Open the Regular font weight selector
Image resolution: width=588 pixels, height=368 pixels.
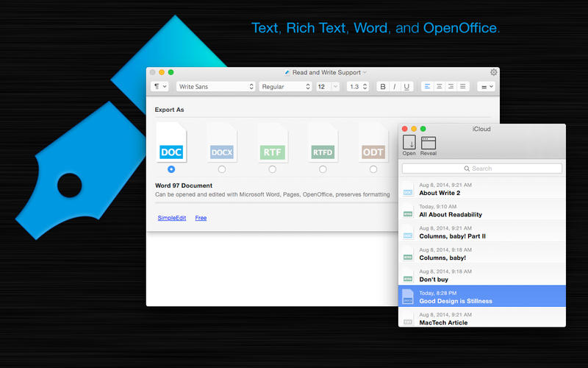pos(285,86)
